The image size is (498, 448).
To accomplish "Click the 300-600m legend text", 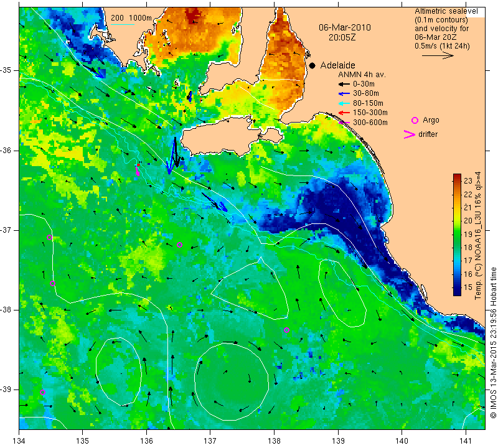I will coord(370,123).
